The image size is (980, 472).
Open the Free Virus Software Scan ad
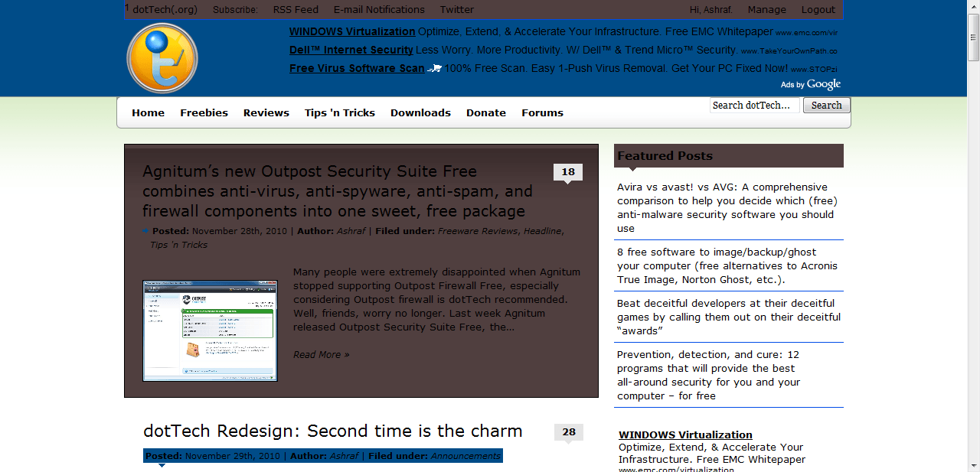[x=357, y=68]
